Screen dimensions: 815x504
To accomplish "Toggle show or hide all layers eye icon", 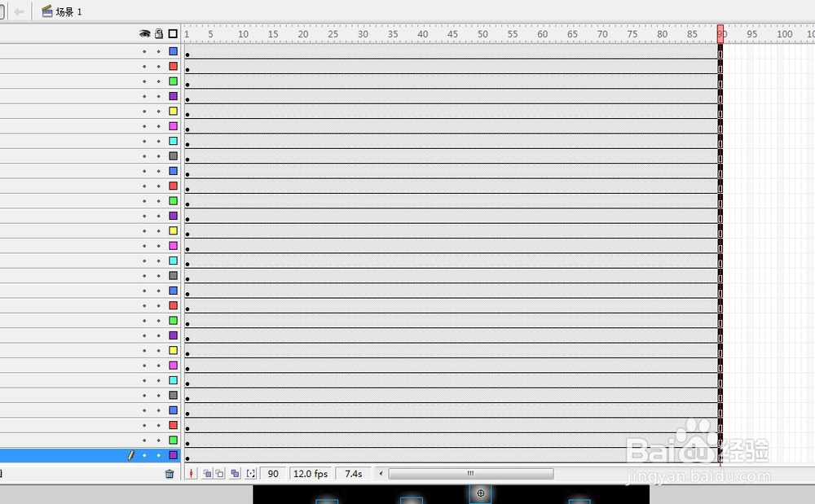I will click(x=144, y=33).
